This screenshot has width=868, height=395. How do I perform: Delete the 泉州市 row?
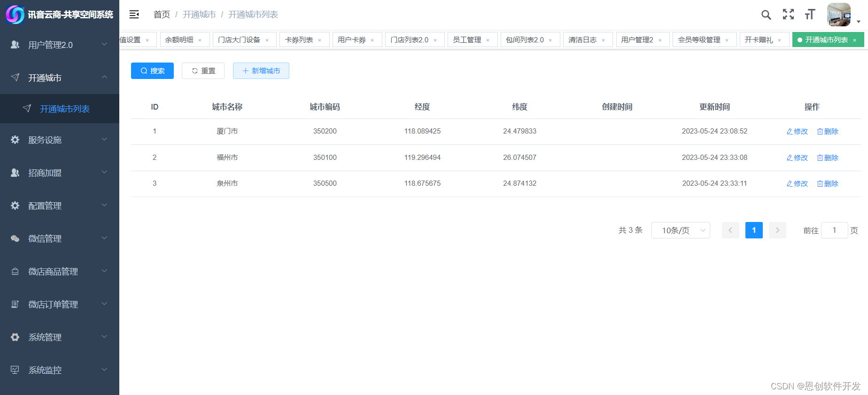[828, 184]
